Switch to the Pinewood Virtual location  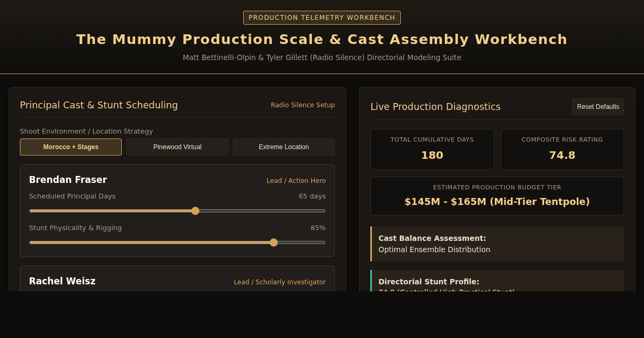177,147
